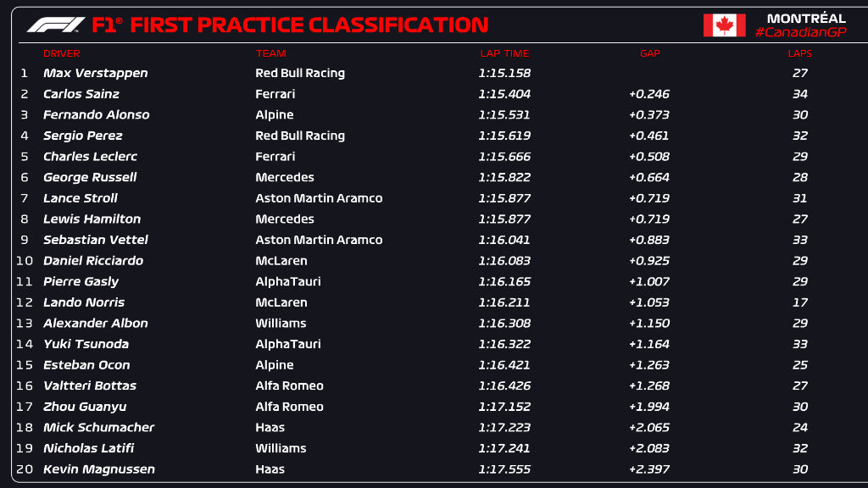Click the #CanadianGP hashtag
The height and width of the screenshot is (488, 868).
click(799, 32)
